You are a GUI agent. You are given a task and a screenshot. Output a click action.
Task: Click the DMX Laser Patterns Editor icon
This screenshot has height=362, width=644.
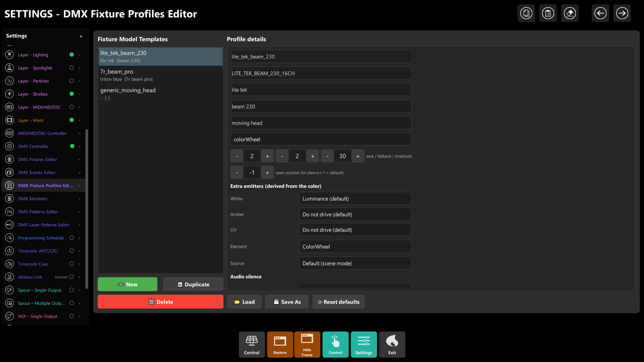point(10,225)
